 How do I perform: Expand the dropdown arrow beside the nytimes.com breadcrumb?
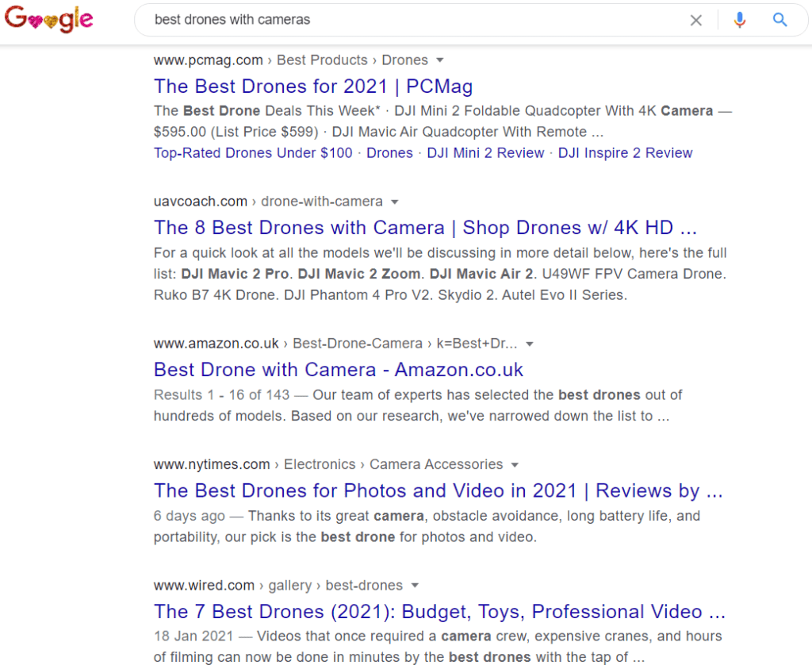[x=515, y=464]
